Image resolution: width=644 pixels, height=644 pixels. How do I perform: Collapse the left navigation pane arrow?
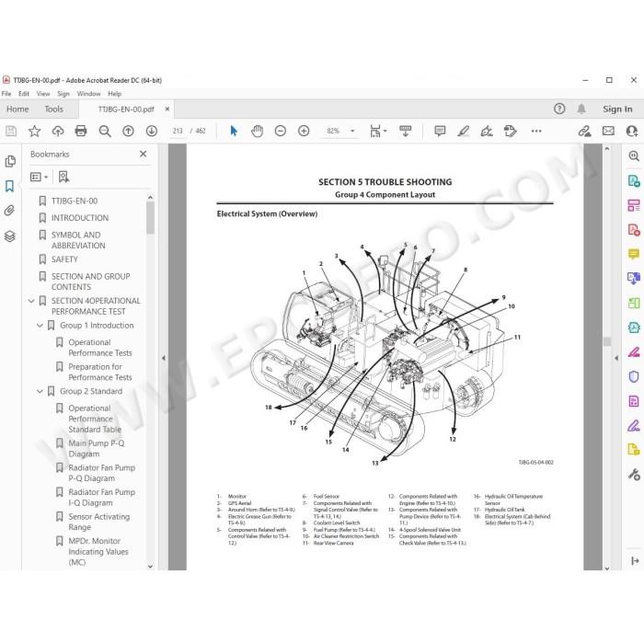(164, 358)
